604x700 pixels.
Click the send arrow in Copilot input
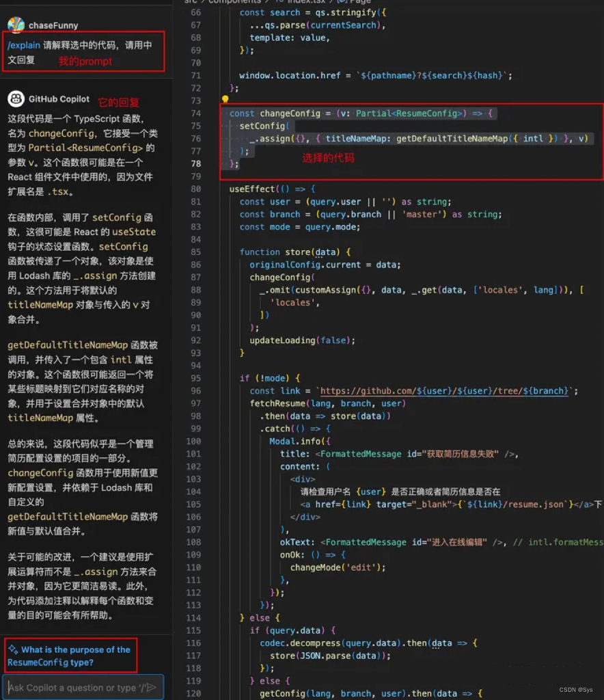click(152, 687)
